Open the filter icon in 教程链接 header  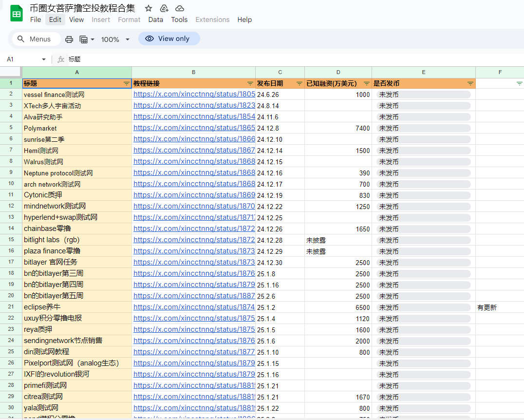pos(250,84)
